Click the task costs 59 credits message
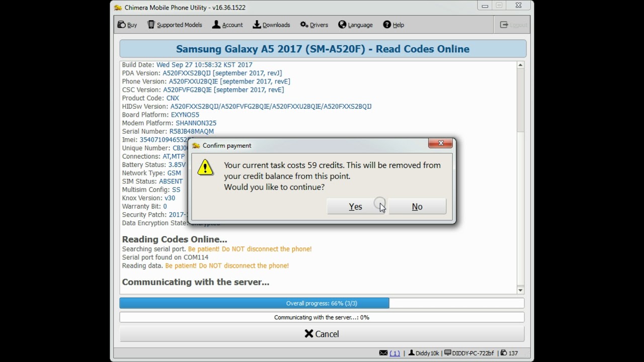This screenshot has height=362, width=644. 332,176
